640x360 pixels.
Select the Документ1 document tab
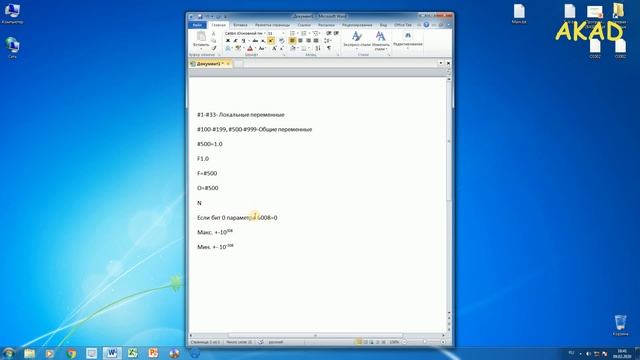[210, 64]
